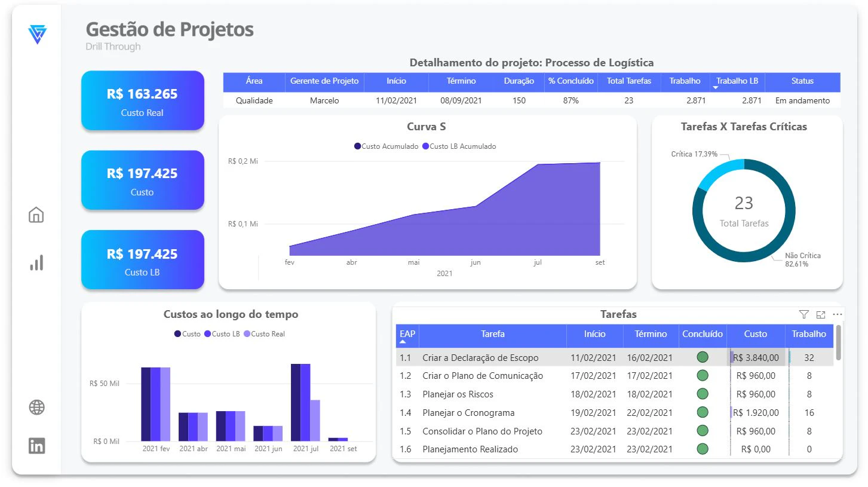This screenshot has width=868, height=487.
Task: Click the 19/02/2021 Início cell
Action: pos(593,412)
